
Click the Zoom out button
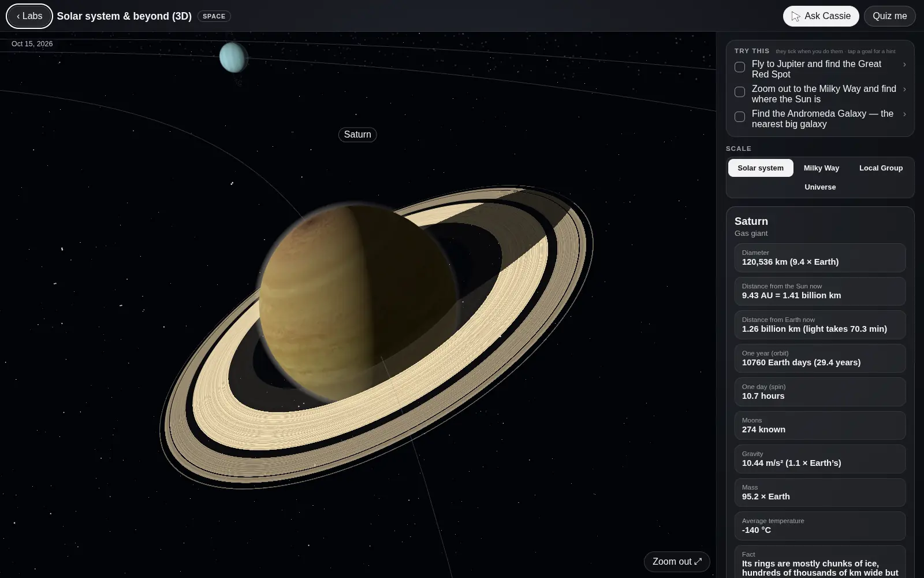(677, 561)
